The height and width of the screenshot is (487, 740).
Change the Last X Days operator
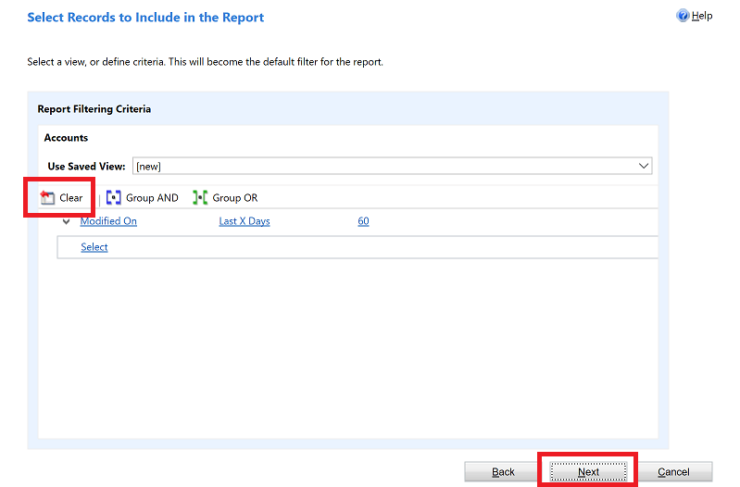coord(244,221)
